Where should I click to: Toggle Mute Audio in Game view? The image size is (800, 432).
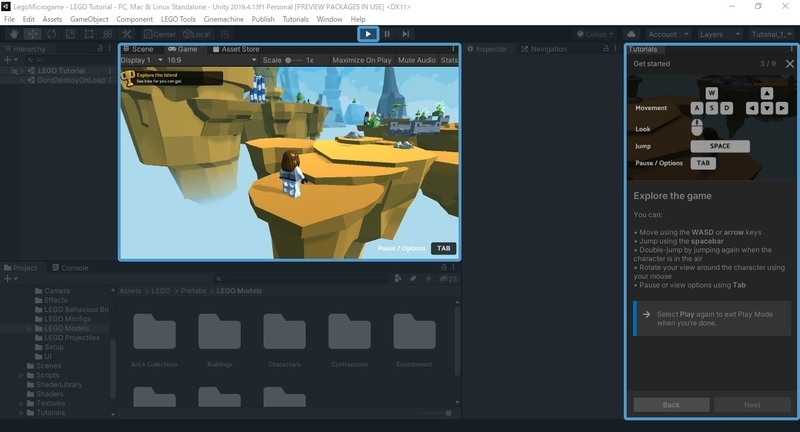tap(416, 60)
